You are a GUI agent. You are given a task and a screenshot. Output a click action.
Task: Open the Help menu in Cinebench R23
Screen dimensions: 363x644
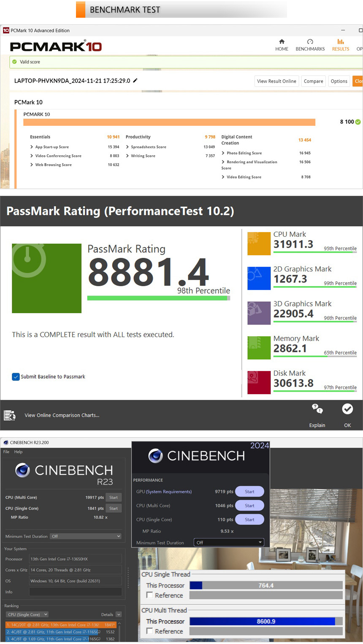(x=19, y=452)
